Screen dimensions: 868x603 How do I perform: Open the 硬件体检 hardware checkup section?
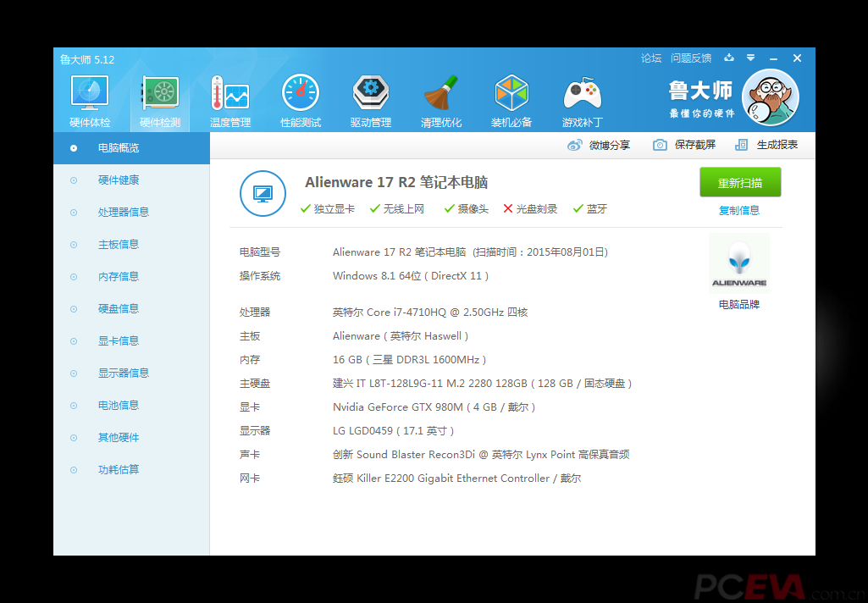click(90, 101)
